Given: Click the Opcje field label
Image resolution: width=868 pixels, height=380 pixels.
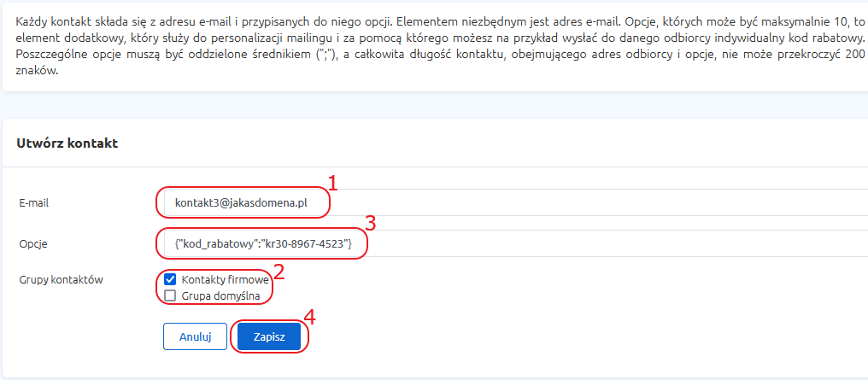Looking at the screenshot, I should [x=32, y=244].
